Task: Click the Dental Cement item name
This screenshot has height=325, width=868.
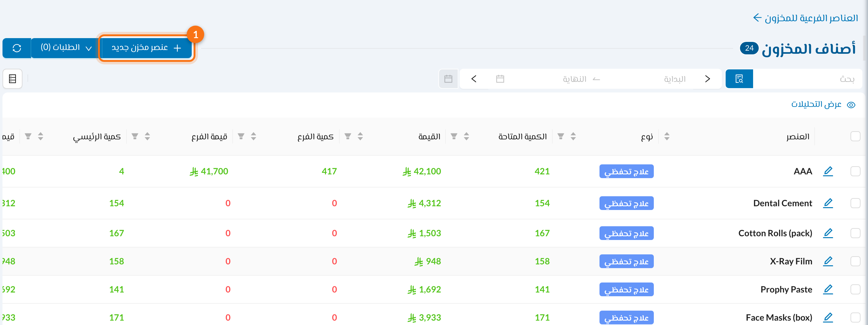Action: pyautogui.click(x=782, y=203)
